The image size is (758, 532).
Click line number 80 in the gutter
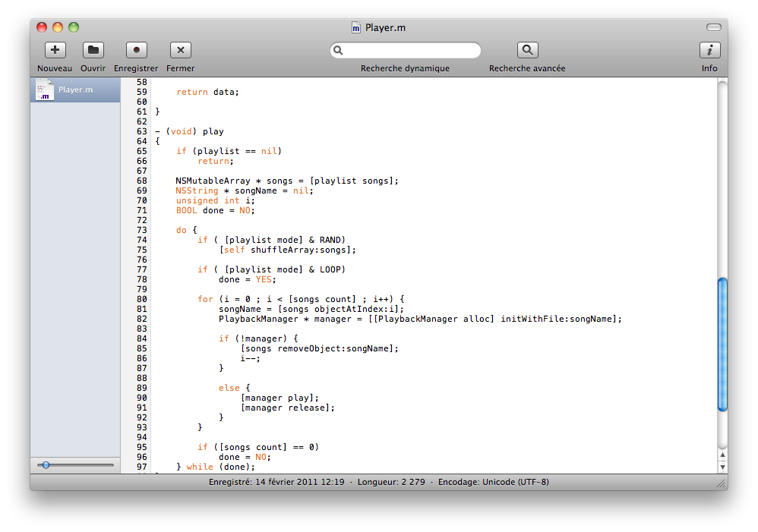tap(141, 299)
